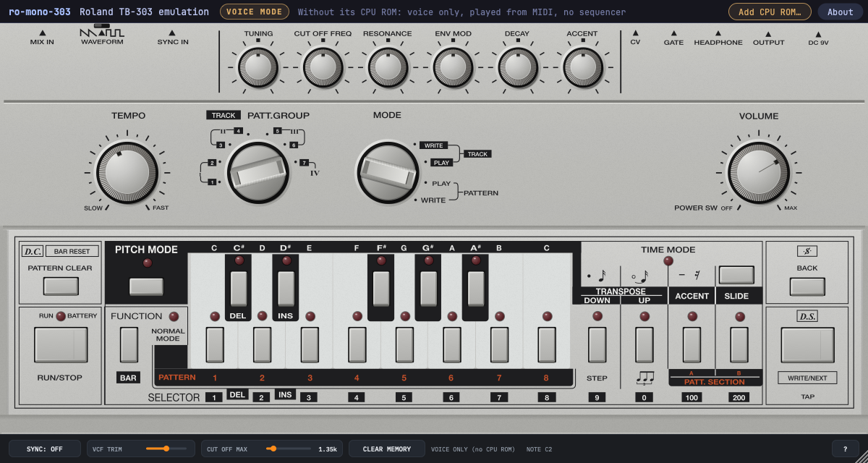Click the SYNC IN jack arrow
This screenshot has width=868, height=463.
pos(172,33)
